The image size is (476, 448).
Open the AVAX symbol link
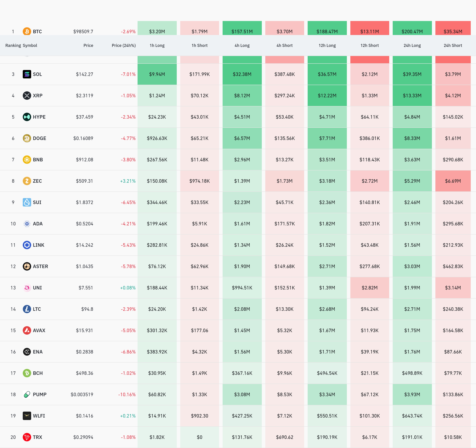(39, 330)
